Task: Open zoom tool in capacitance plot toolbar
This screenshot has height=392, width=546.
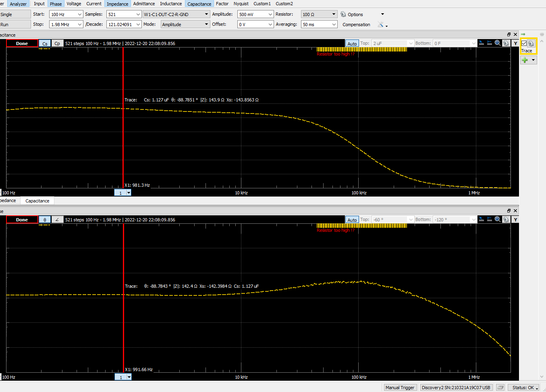Action: 498,43
